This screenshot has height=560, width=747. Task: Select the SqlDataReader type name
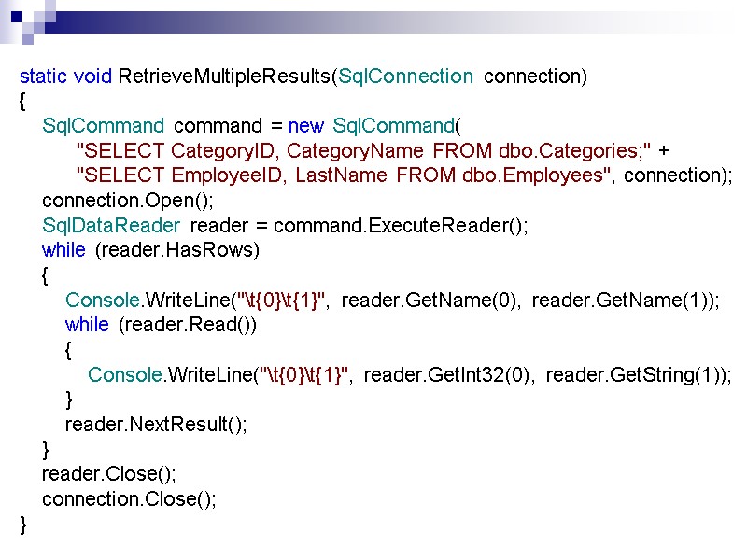[112, 225]
